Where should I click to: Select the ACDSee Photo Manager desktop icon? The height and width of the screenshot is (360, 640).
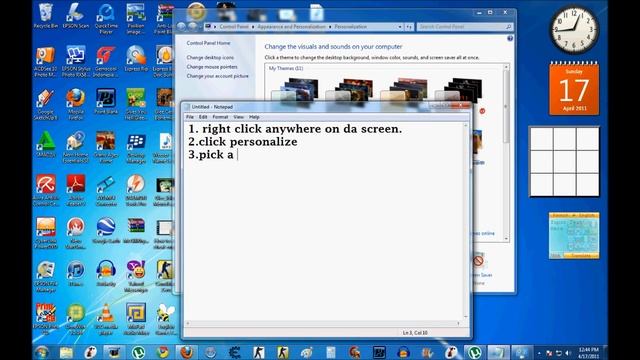point(46,62)
